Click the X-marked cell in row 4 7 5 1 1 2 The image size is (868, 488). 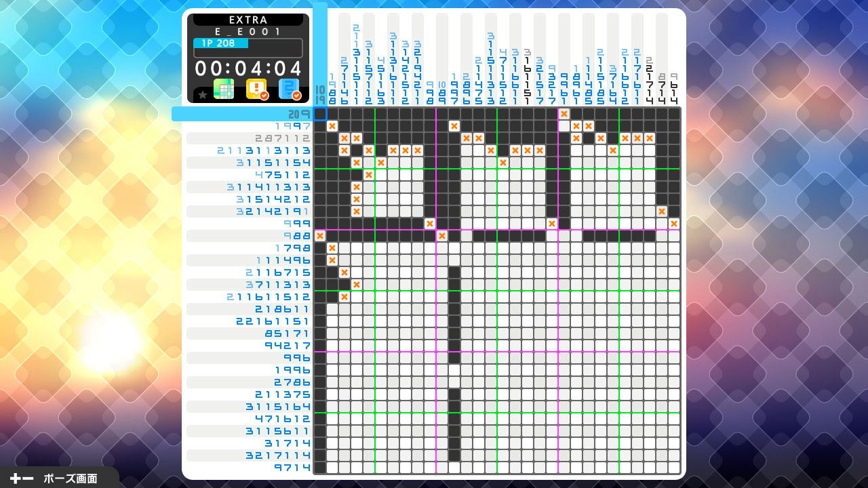tap(369, 175)
